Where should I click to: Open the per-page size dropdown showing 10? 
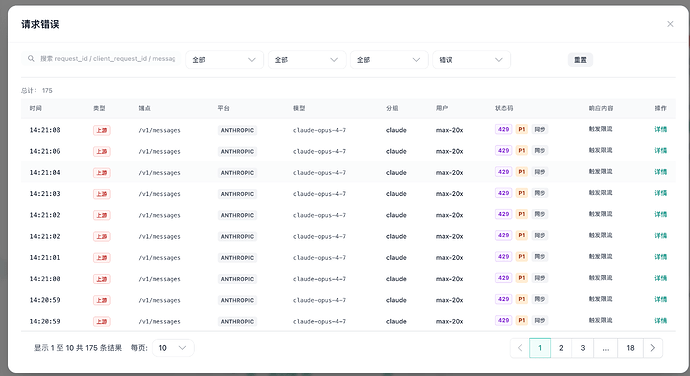pos(173,348)
